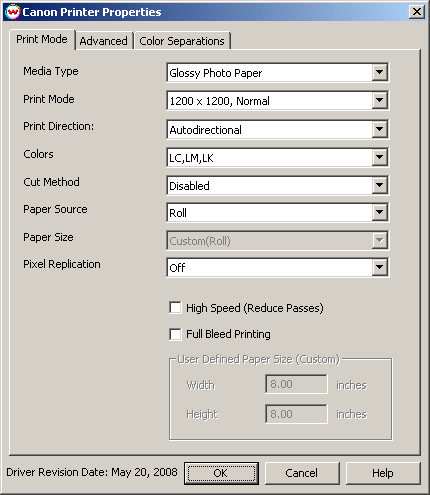Click the Print Direction: label
Screen dimensions: 430x495
pyautogui.click(x=59, y=126)
